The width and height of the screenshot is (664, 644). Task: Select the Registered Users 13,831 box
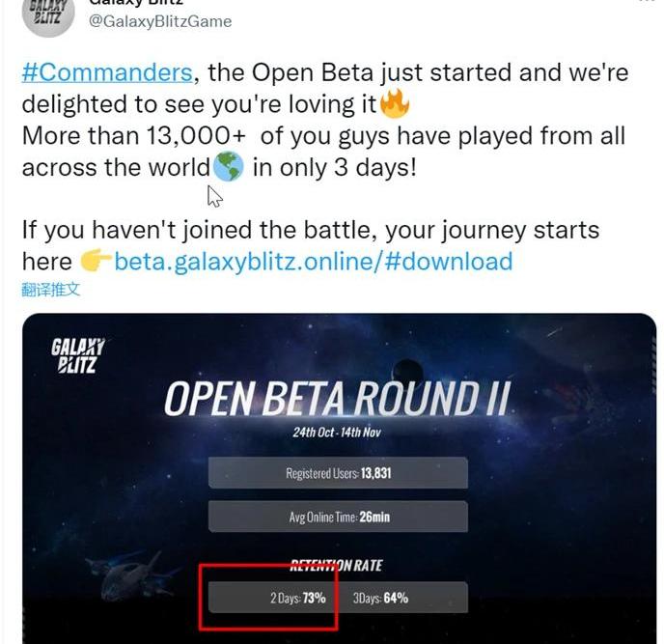click(x=338, y=473)
